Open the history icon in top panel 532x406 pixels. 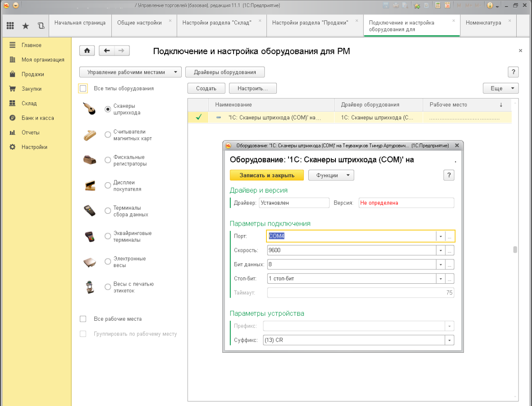click(41, 25)
